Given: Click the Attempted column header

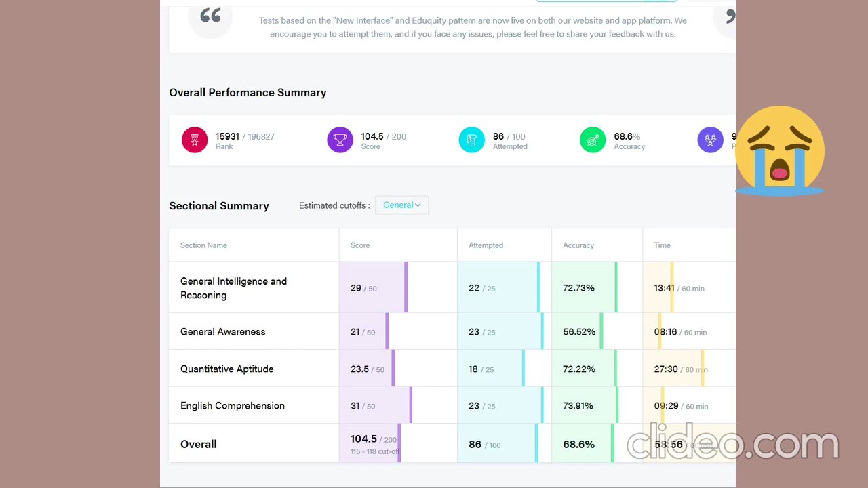Looking at the screenshot, I should [x=486, y=245].
